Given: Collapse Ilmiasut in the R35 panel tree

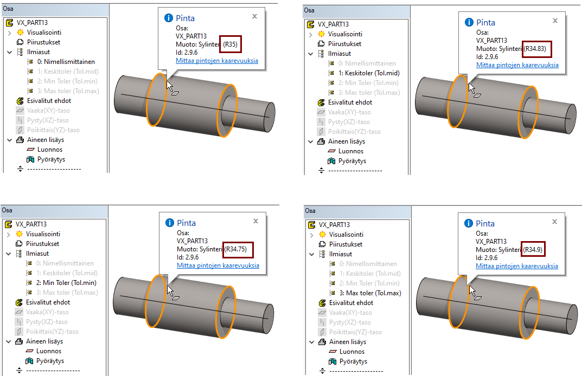Looking at the screenshot, I should (10, 53).
